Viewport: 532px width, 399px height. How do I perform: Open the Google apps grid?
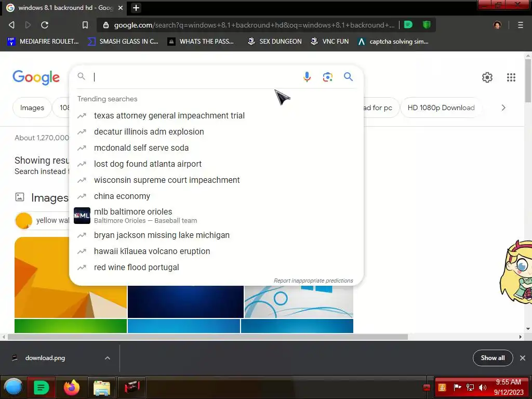[x=511, y=77]
